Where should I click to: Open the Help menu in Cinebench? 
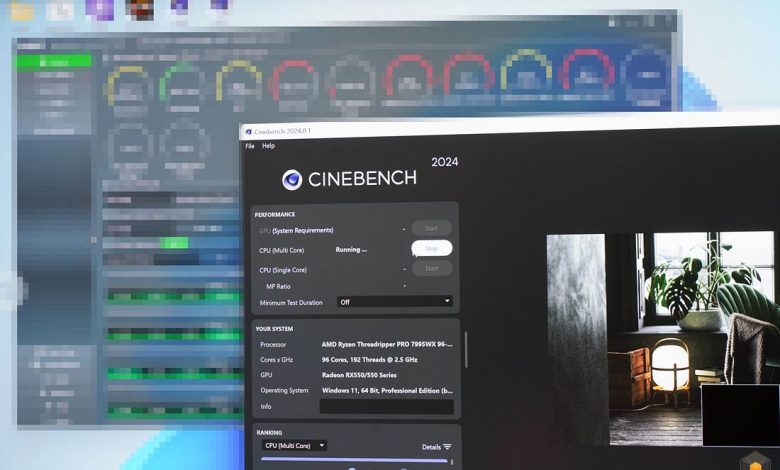(x=268, y=146)
